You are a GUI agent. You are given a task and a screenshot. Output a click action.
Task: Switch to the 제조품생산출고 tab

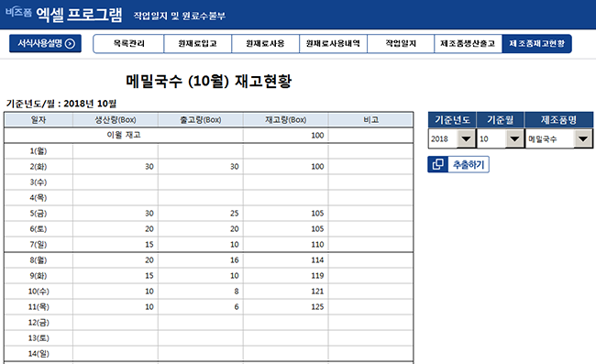(x=468, y=44)
